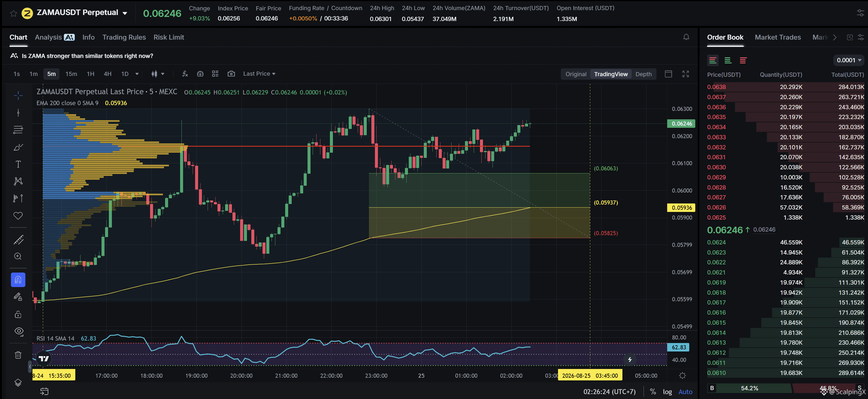
Task: Open the Risk Limit tab
Action: point(169,37)
